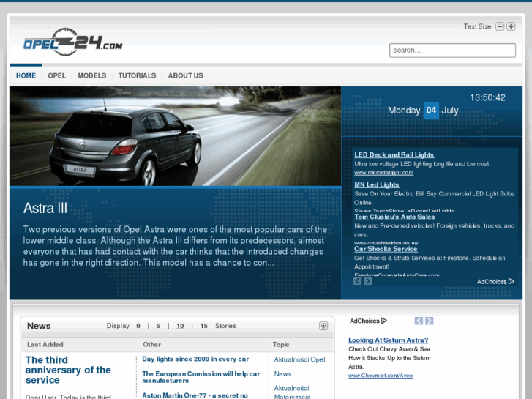This screenshot has height=399, width=532.
Task: Open the MN Led Lights ad
Action: [x=377, y=184]
